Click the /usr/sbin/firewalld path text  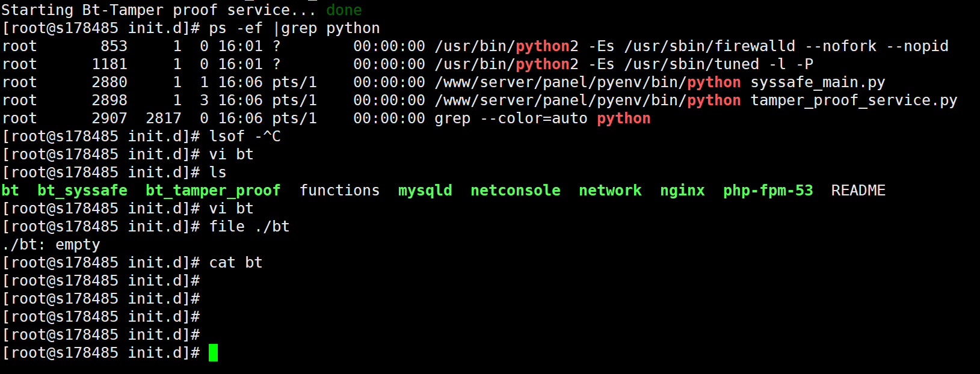(709, 46)
